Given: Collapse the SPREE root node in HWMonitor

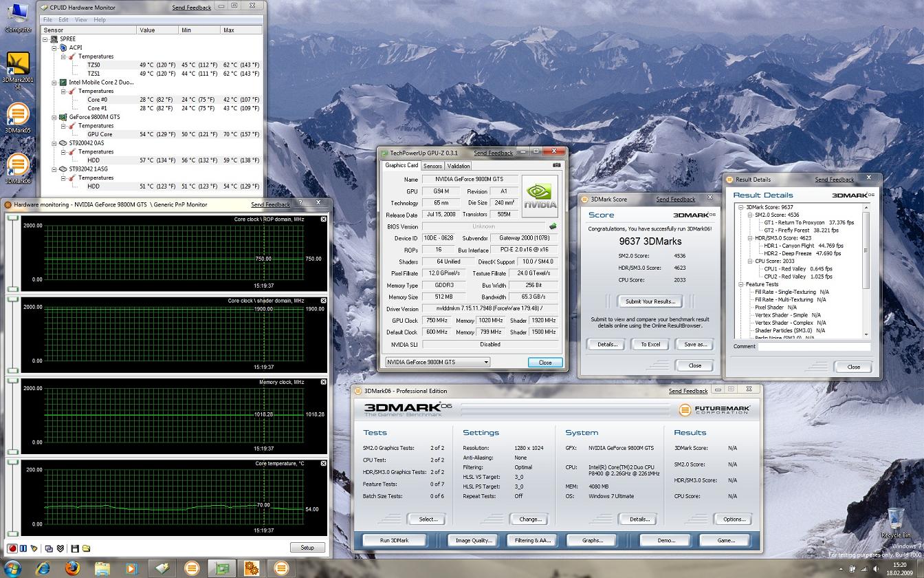Looking at the screenshot, I should [x=45, y=39].
